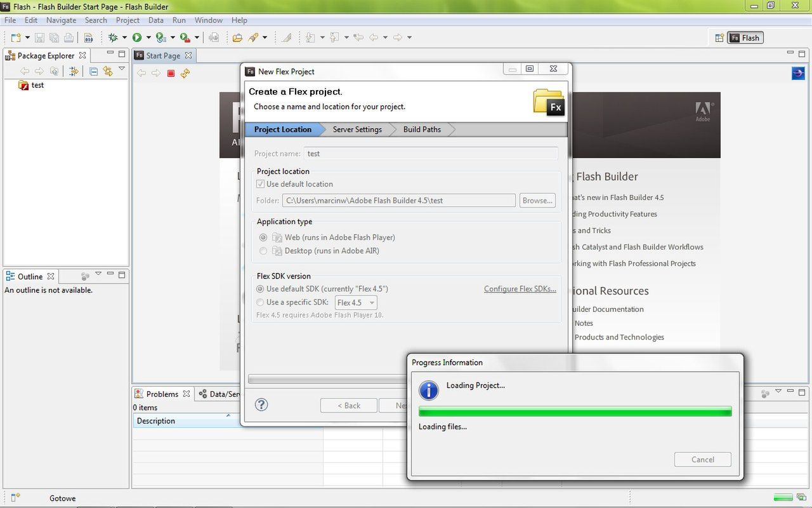Open the External Tools dropdown arrow

point(197,37)
